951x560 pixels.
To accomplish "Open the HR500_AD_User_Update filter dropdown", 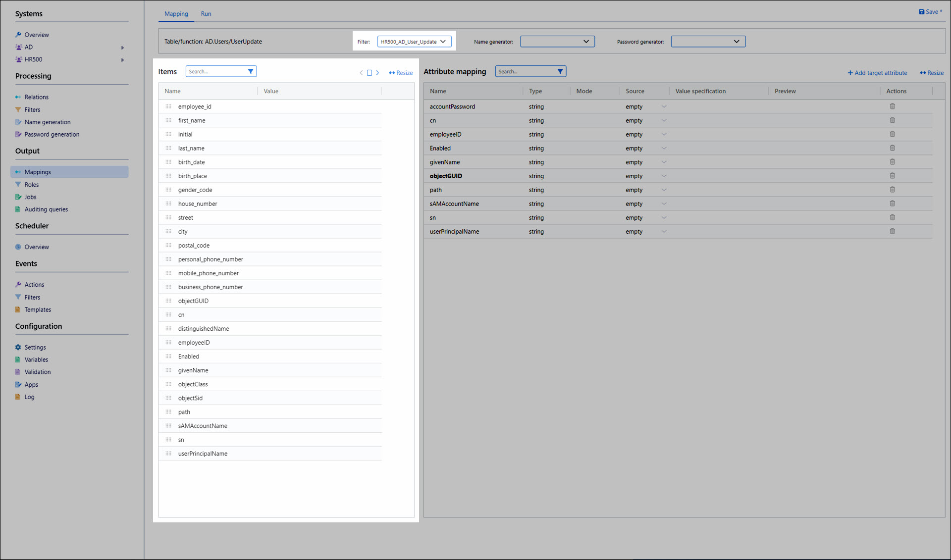I will point(414,42).
